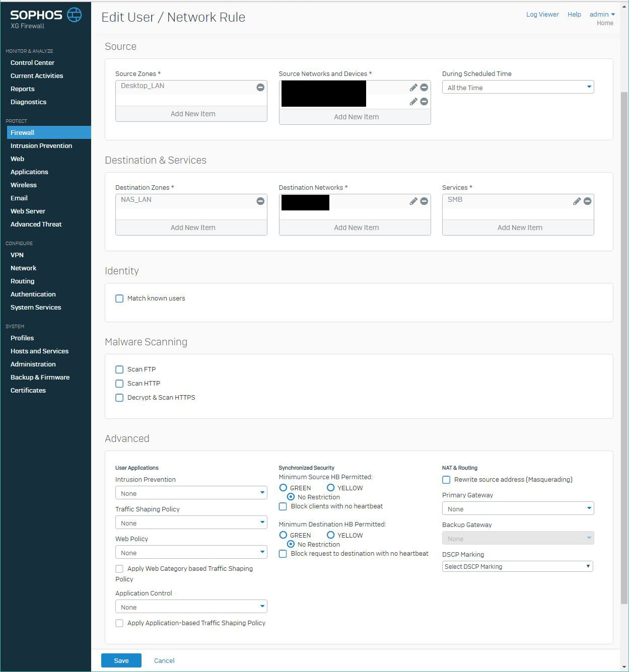Screen dimensions: 629x672
Task: Open Application Control dropdown
Action: point(191,607)
